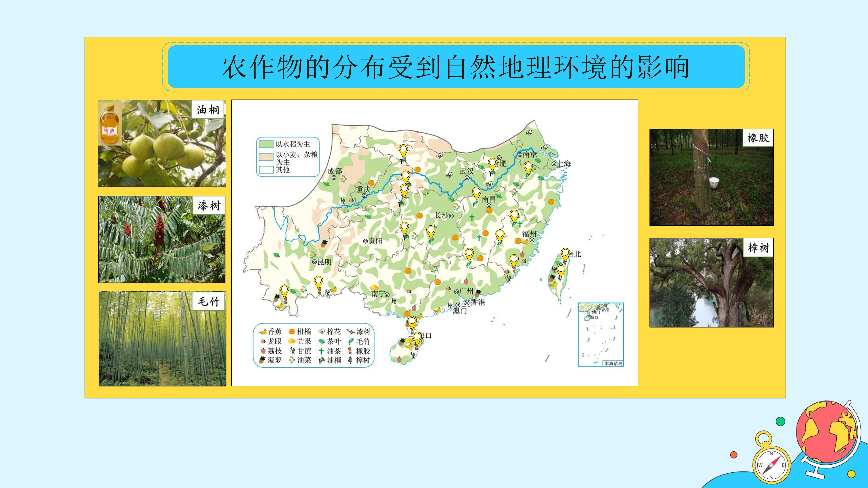
Task: Click the 漆树 photo caption label
Action: click(209, 205)
